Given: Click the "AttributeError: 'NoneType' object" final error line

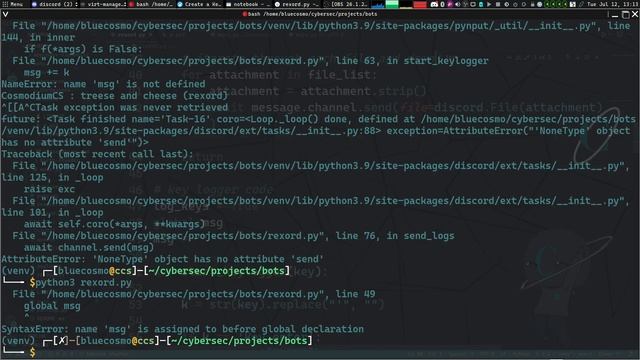Looking at the screenshot, I should 162,259.
